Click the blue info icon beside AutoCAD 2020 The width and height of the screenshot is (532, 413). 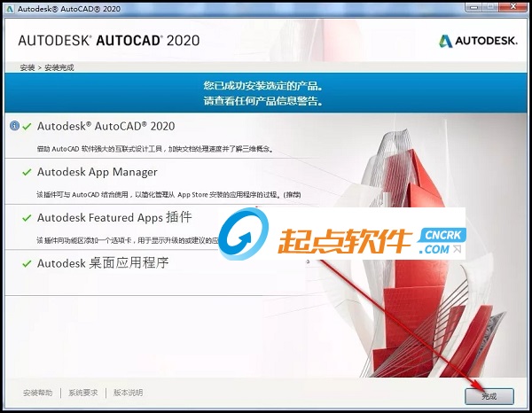[14, 126]
